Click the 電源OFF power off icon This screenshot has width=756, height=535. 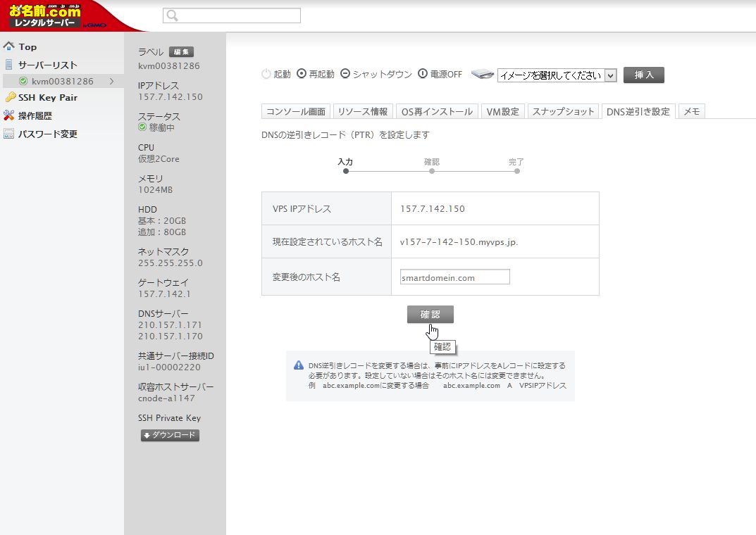422,74
